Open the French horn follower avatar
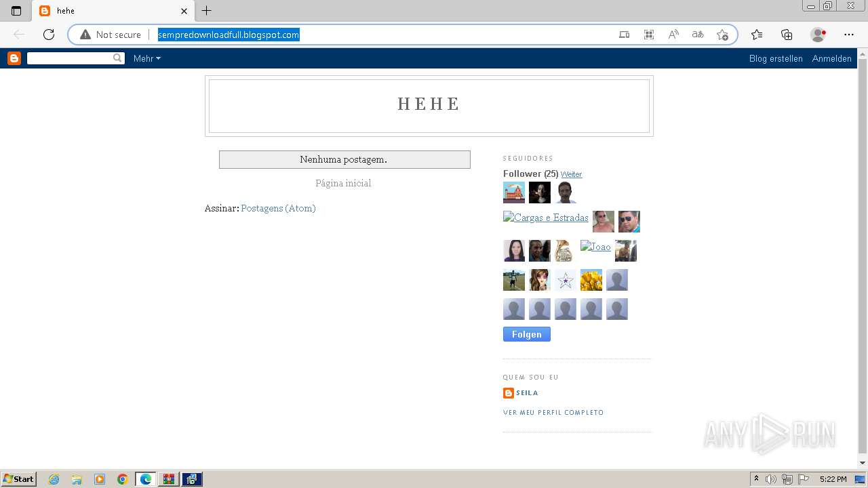The width and height of the screenshot is (868, 488). tap(566, 251)
